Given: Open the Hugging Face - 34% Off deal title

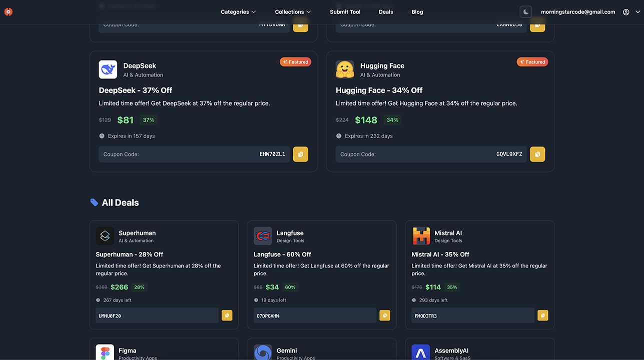Looking at the screenshot, I should [x=379, y=90].
